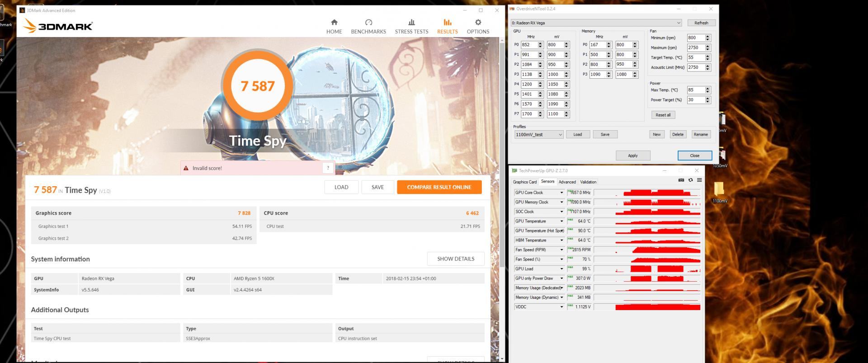This screenshot has width=868, height=363.
Task: Expand the GPU Temperature sensor dropdown
Action: pyautogui.click(x=561, y=221)
